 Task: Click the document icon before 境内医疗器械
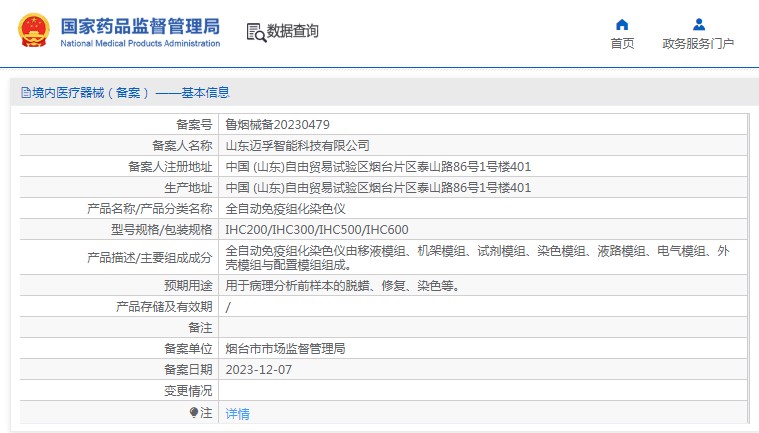[26, 92]
